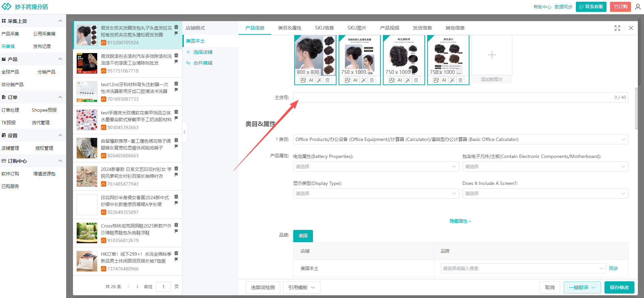This screenshot has height=298, width=644.
Task: Open the user account icon
Action: tap(638, 7)
